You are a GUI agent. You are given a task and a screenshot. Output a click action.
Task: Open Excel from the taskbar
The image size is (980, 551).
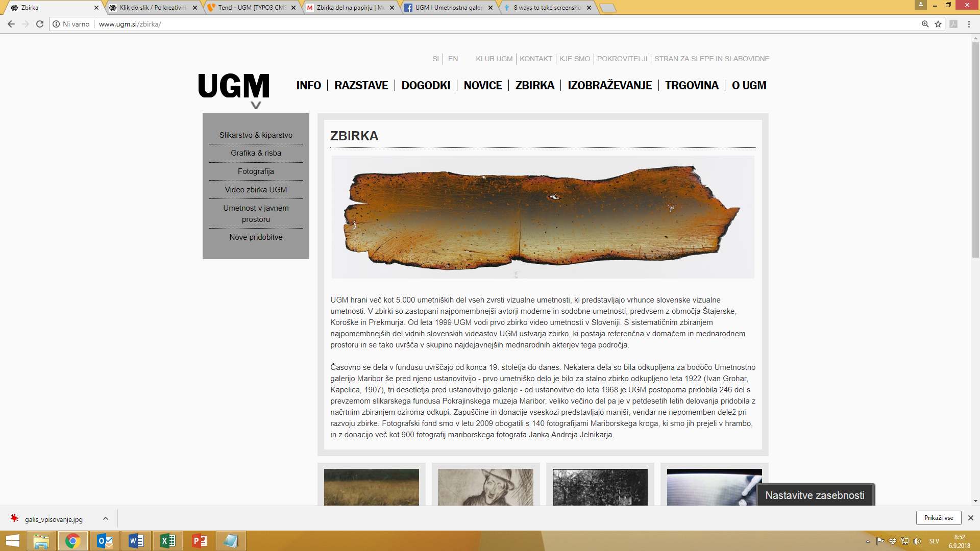click(168, 541)
